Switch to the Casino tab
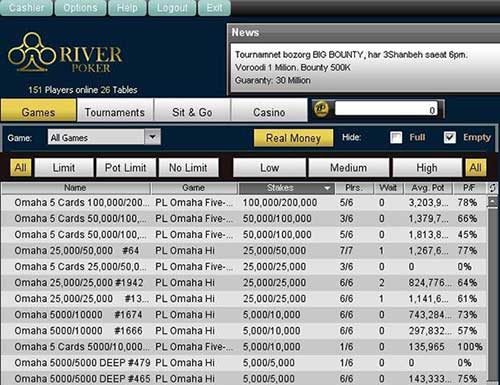Screen dimensions: 500x385 [x=269, y=110]
